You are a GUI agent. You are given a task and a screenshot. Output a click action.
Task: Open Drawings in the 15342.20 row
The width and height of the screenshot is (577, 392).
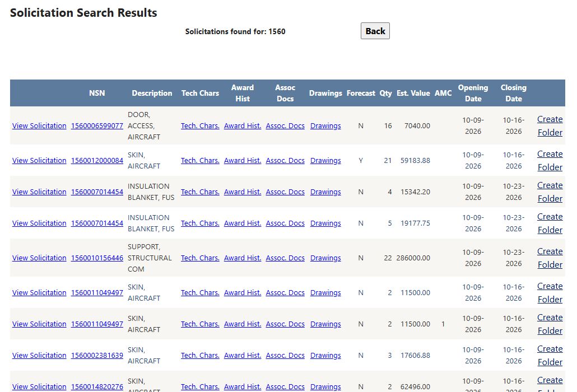point(325,192)
